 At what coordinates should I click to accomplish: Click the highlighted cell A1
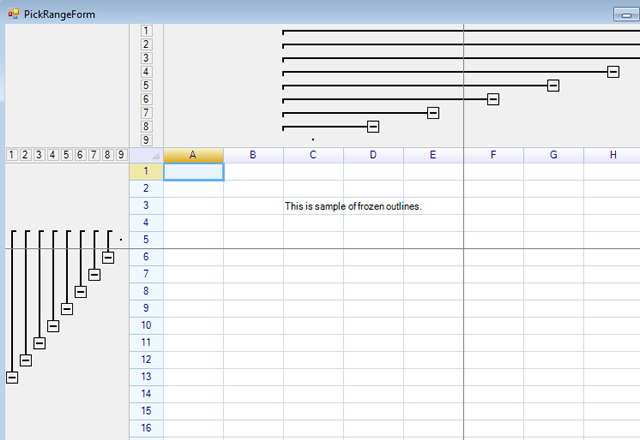[x=193, y=172]
